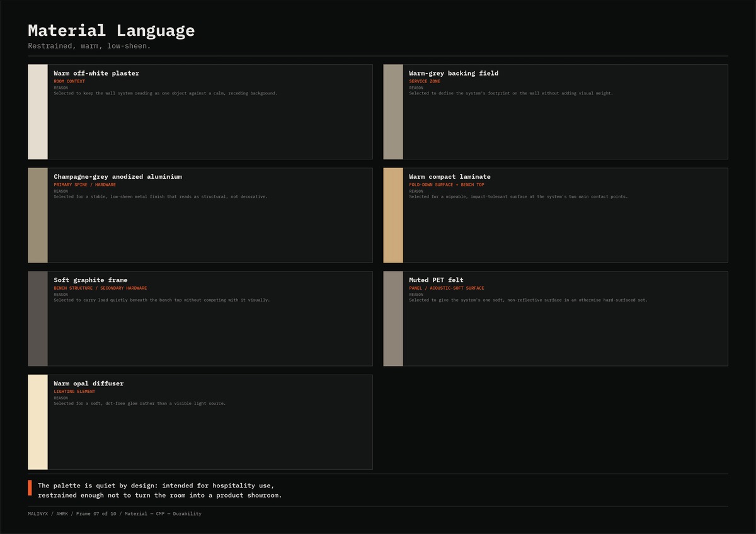Click the "Material Language" heading
756x534 pixels.
(112, 30)
